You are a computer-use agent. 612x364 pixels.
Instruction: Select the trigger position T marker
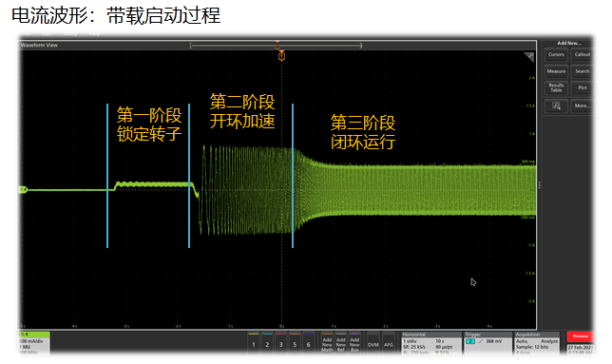coord(281,57)
